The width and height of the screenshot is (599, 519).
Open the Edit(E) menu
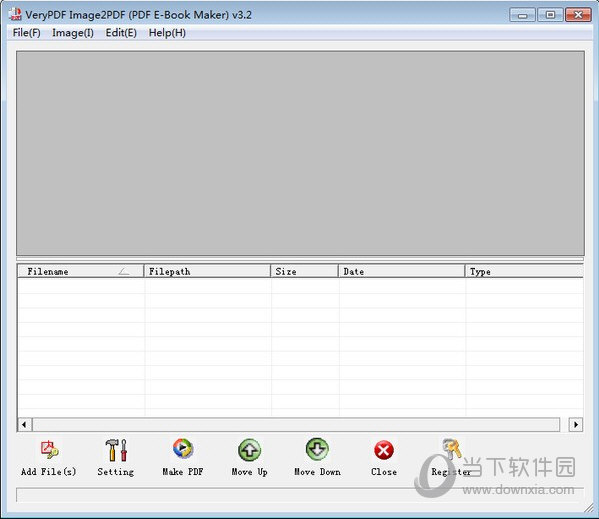121,33
